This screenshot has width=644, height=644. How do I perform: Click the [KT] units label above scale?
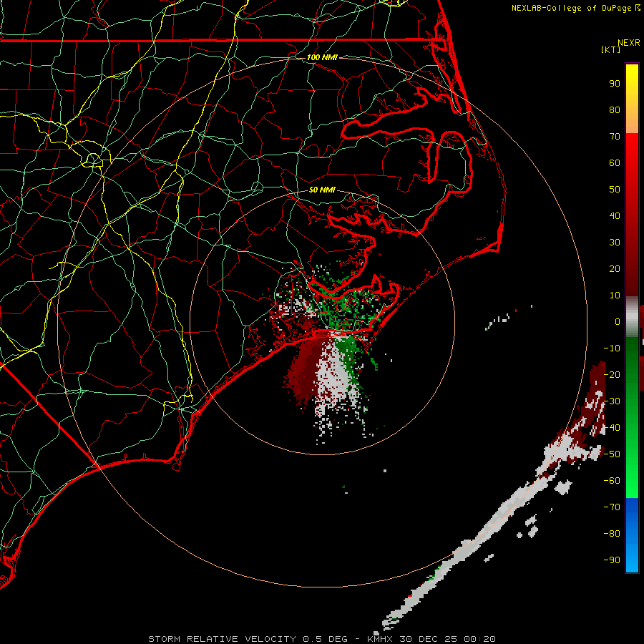(x=611, y=49)
